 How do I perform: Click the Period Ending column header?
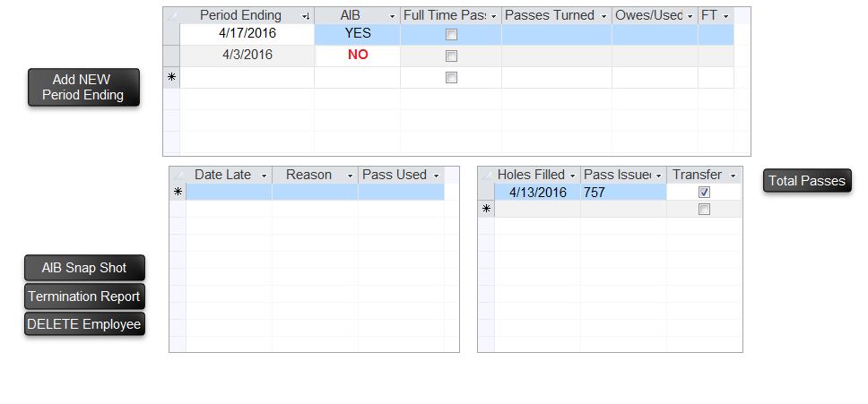pyautogui.click(x=240, y=16)
